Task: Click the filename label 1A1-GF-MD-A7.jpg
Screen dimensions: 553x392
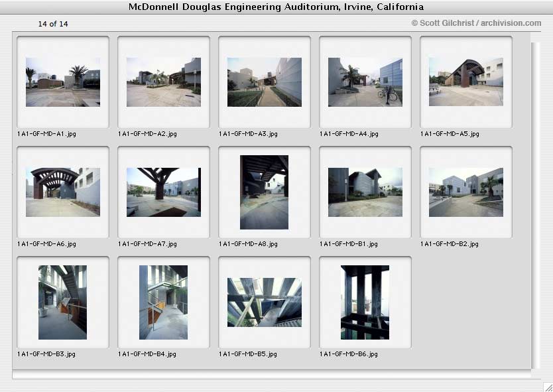Action: pos(147,244)
